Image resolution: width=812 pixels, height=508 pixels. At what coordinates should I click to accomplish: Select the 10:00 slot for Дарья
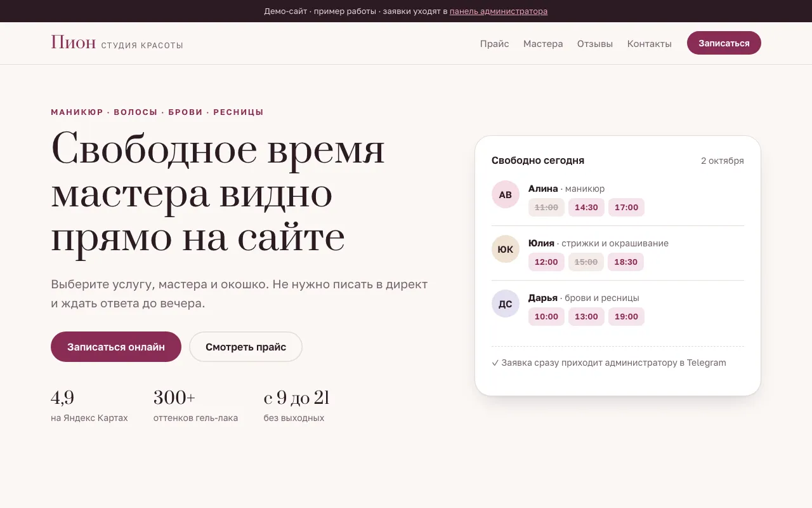(x=546, y=316)
